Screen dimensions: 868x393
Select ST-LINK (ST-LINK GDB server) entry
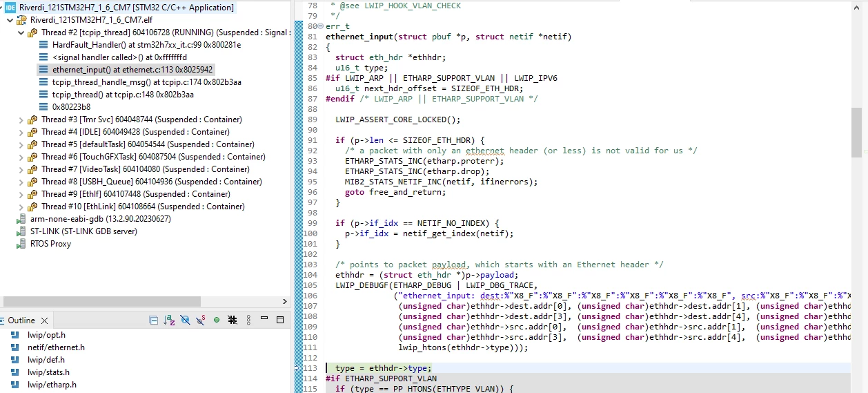pyautogui.click(x=83, y=231)
